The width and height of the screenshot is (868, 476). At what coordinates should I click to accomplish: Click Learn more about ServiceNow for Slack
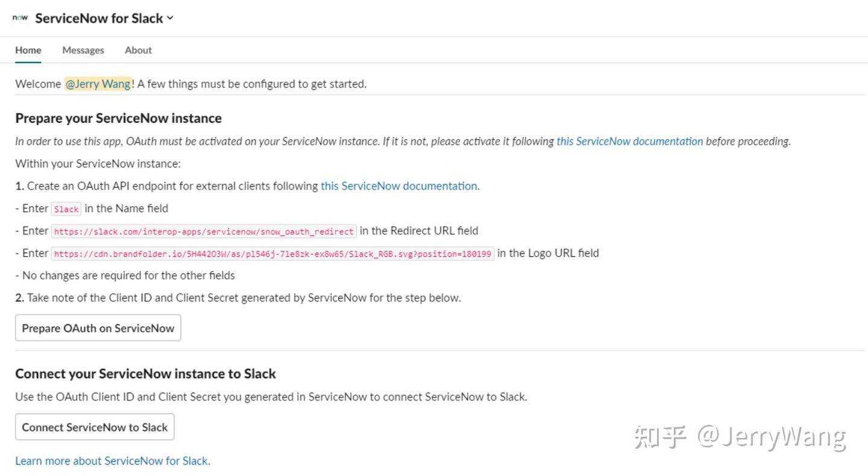click(112, 460)
